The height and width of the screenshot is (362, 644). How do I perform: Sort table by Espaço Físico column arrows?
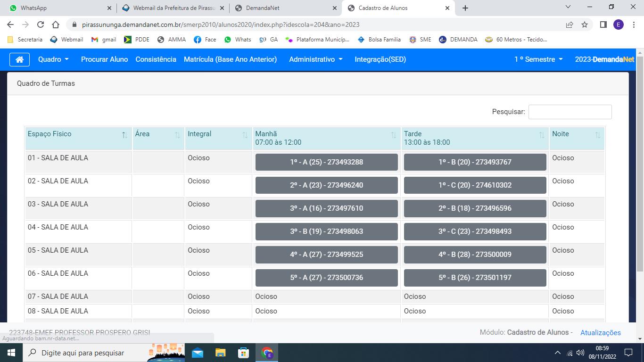[124, 135]
